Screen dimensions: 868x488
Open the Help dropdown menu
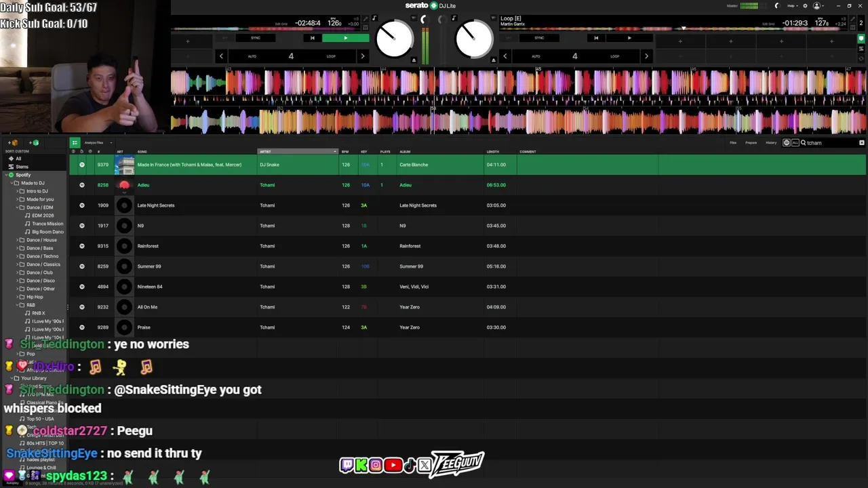click(791, 5)
